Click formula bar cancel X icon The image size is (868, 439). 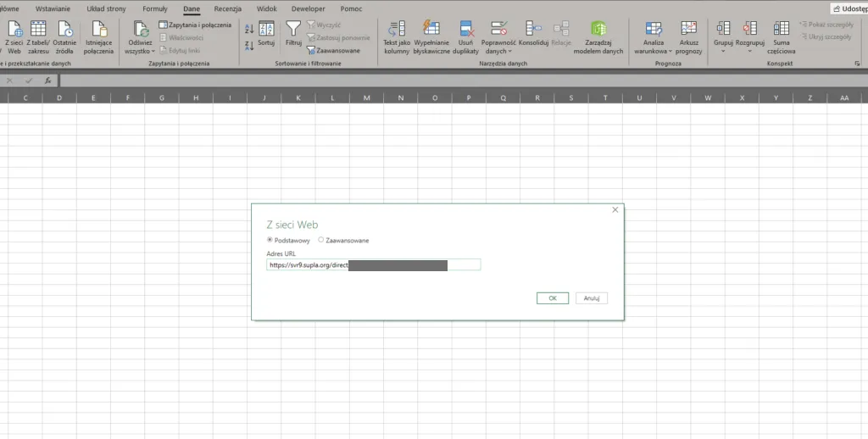click(x=9, y=81)
